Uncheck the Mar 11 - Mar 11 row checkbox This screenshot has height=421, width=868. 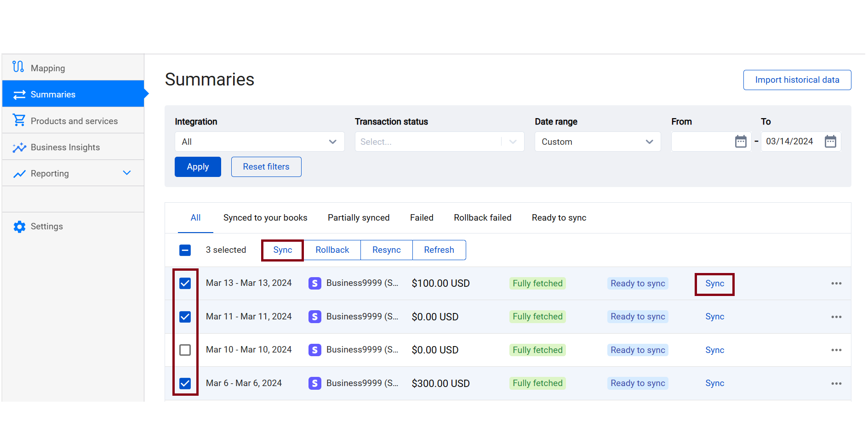point(185,316)
